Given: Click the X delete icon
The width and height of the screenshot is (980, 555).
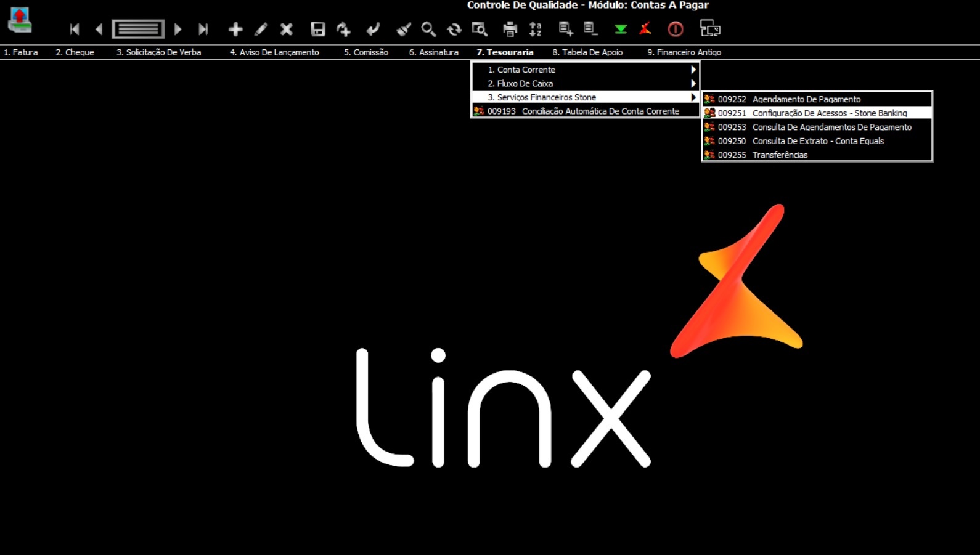Looking at the screenshot, I should [x=286, y=29].
